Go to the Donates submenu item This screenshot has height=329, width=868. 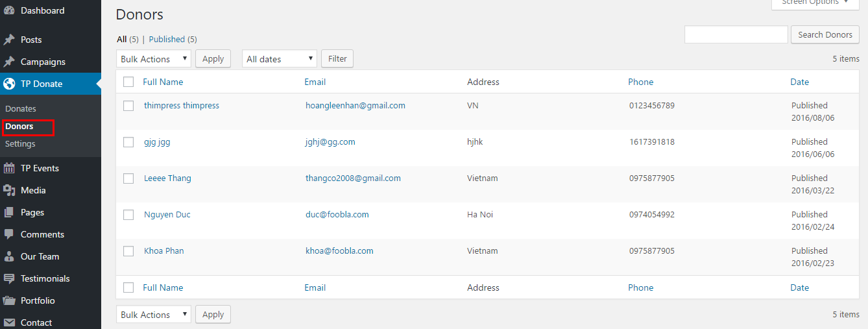[21, 108]
